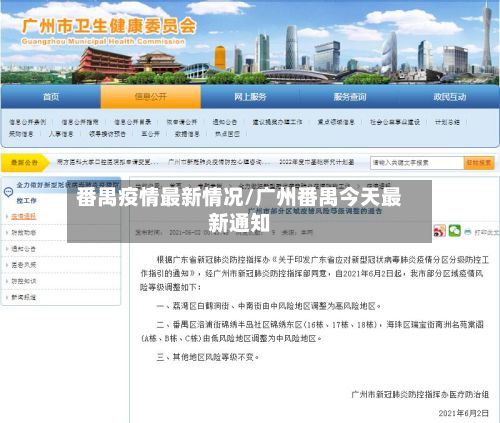Image resolution: width=500 pixels, height=423 pixels.
Task: Click the 其他地区风险等级不变 line
Action: pyautogui.click(x=207, y=357)
